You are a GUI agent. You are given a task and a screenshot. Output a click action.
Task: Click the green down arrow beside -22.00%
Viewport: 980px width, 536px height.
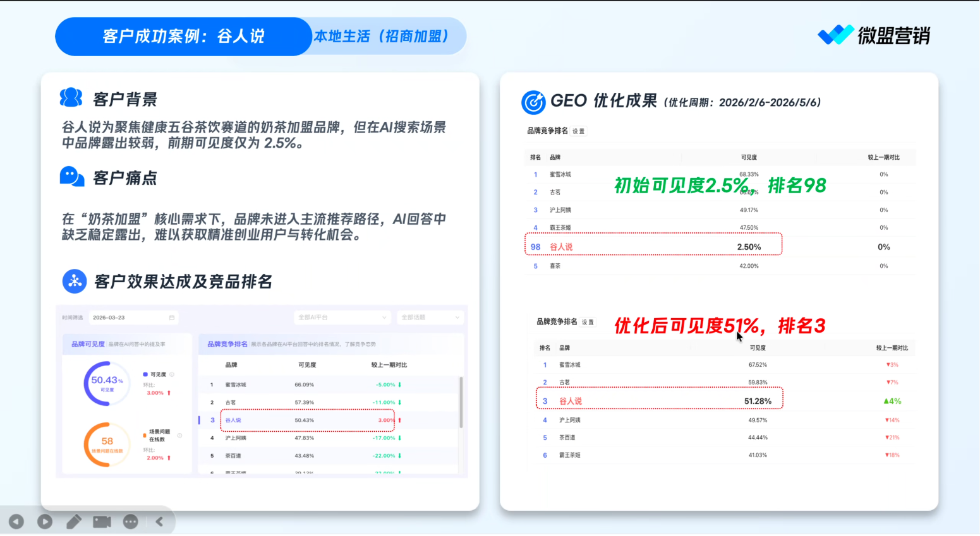399,455
